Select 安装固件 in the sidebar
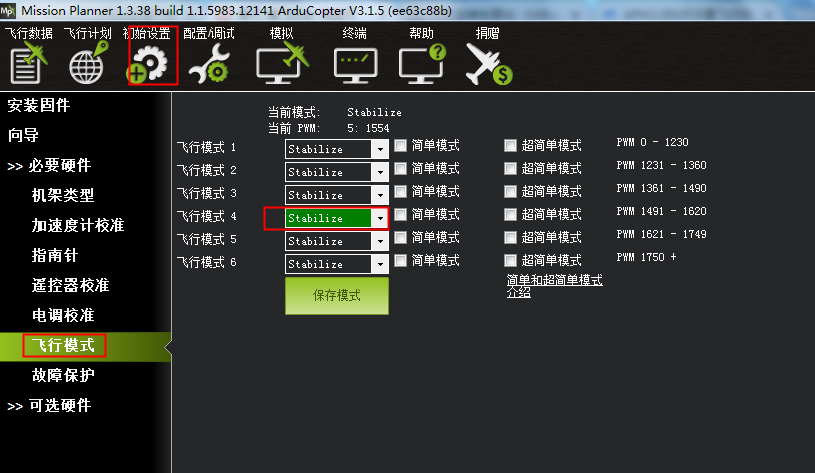 tap(38, 106)
